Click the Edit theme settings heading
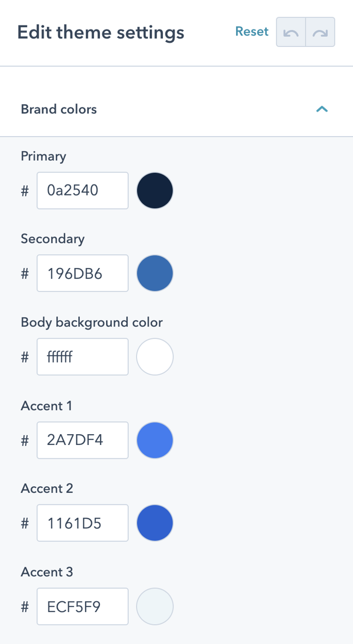 point(101,32)
